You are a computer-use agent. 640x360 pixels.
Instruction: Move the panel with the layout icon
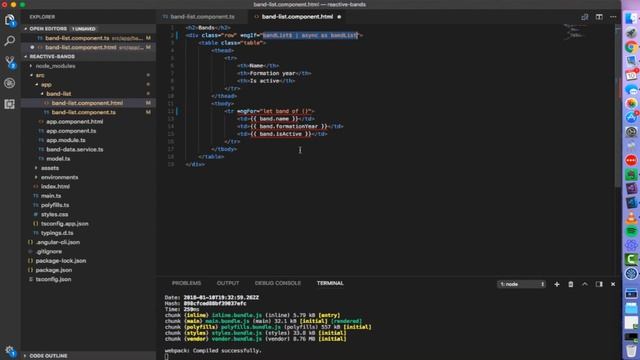pos(599,284)
